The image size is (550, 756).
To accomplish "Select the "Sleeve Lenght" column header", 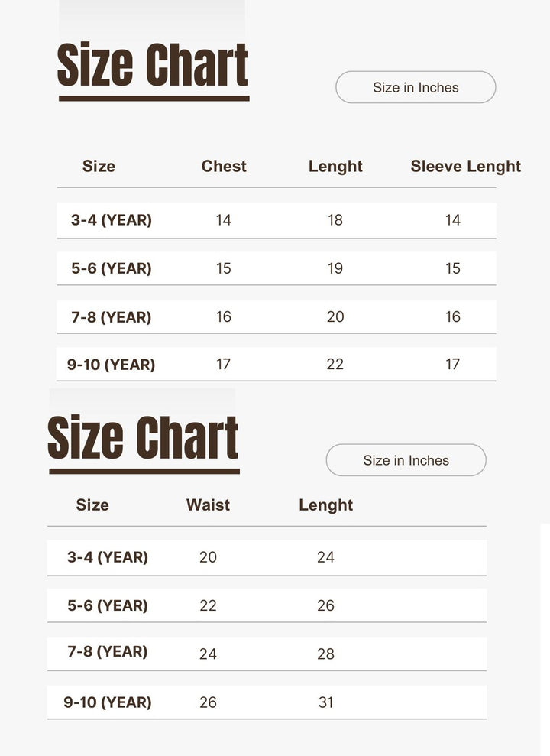I will coord(465,167).
